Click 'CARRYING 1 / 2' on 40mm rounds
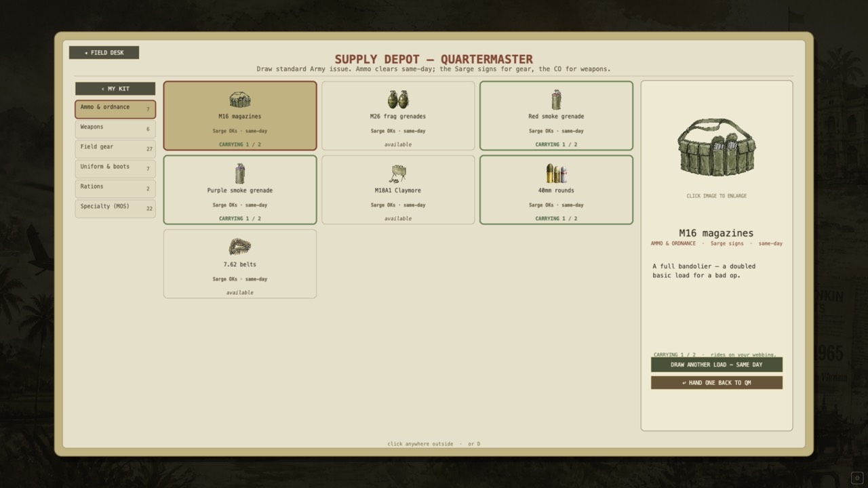This screenshot has width=868, height=488. (556, 218)
